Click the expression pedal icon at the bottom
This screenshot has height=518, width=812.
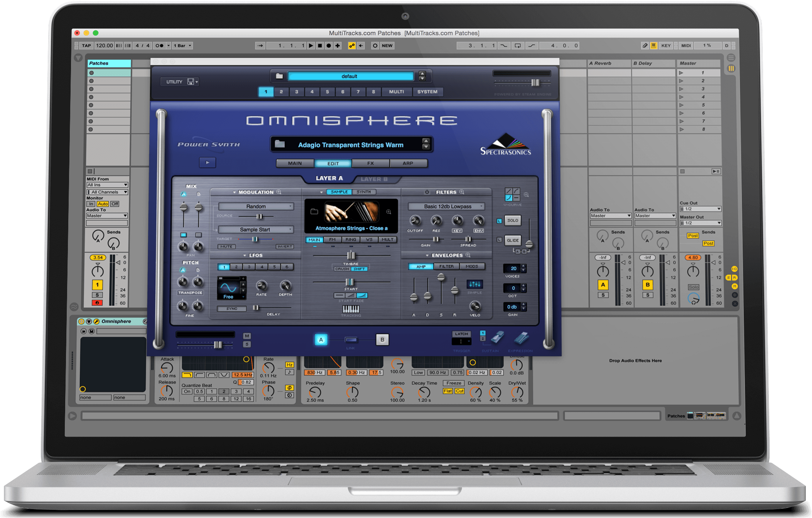tap(522, 338)
